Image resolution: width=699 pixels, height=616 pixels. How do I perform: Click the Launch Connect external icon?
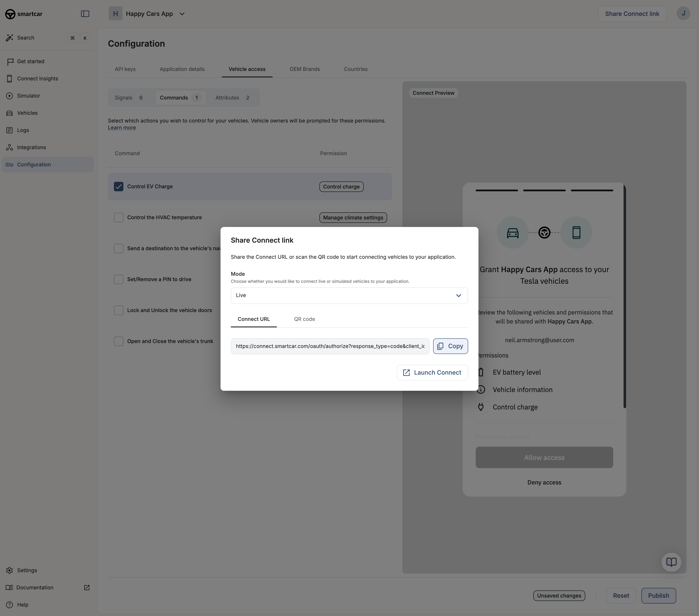click(x=406, y=372)
